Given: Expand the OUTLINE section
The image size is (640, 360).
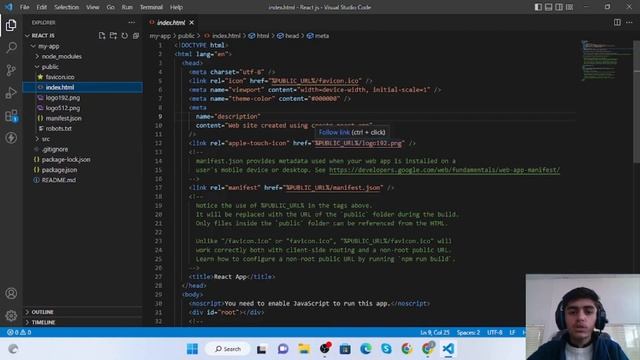Looking at the screenshot, I should (x=42, y=312).
